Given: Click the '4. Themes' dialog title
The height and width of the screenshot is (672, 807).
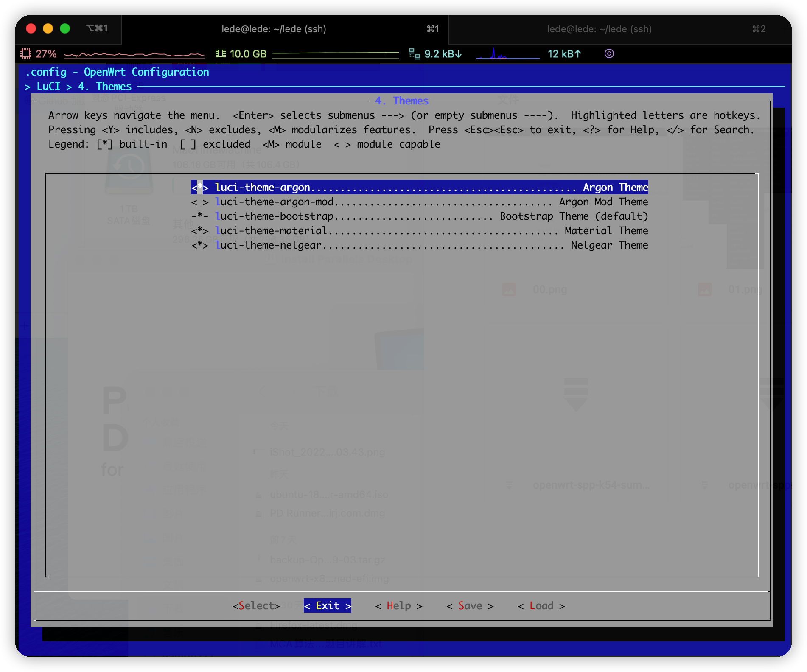Looking at the screenshot, I should 402,101.
